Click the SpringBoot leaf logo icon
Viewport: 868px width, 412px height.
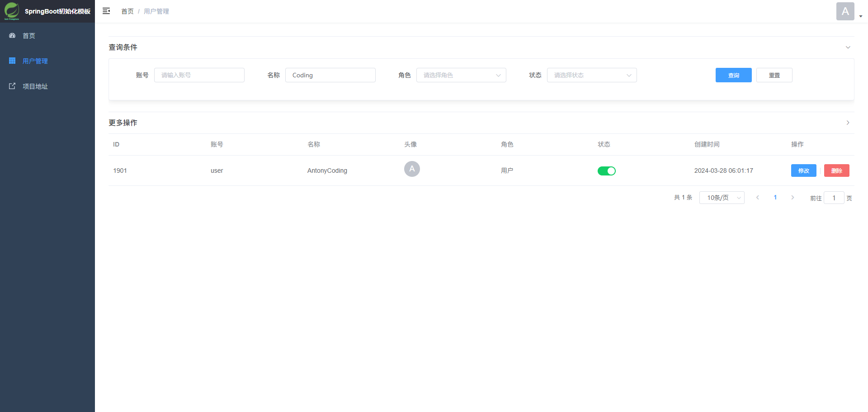tap(12, 11)
